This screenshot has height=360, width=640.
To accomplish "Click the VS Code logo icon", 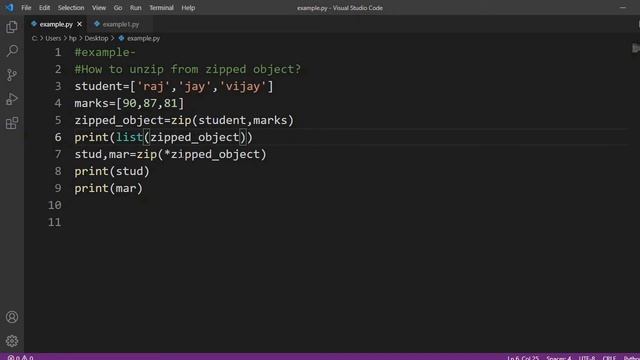I will (x=9, y=7).
